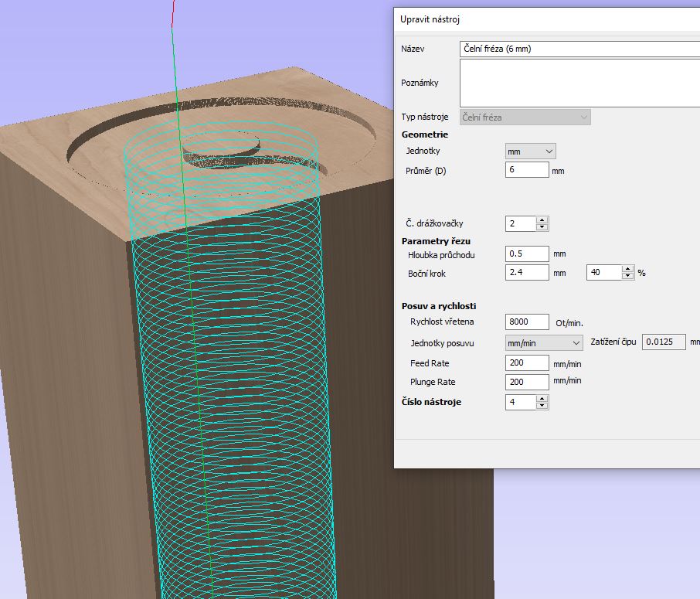The height and width of the screenshot is (599, 700).
Task: Decrement Číslo nástroje with down arrow
Action: tap(542, 406)
